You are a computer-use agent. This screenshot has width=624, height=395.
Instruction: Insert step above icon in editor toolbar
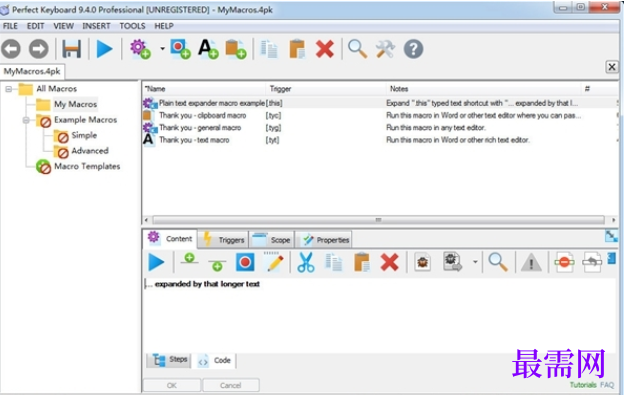189,259
